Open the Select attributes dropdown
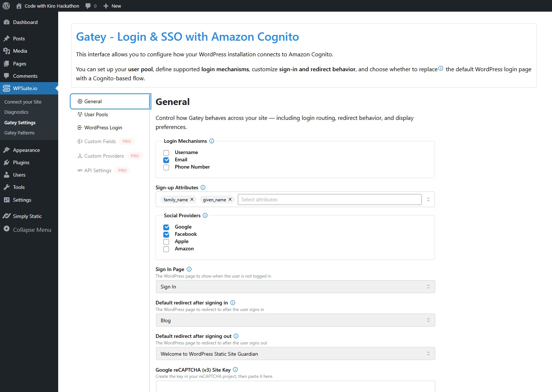552x392 pixels. pos(329,199)
